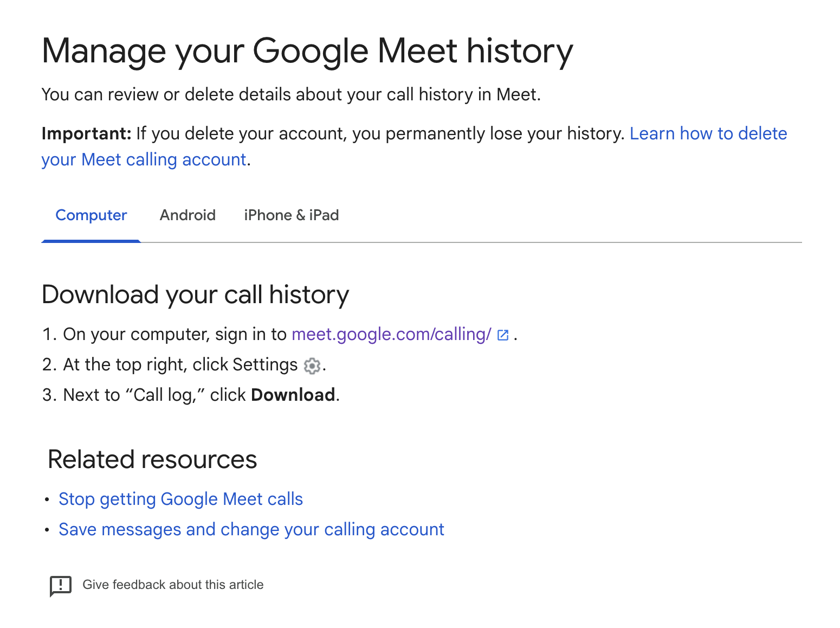Click the bold "Important:" label

tap(86, 133)
